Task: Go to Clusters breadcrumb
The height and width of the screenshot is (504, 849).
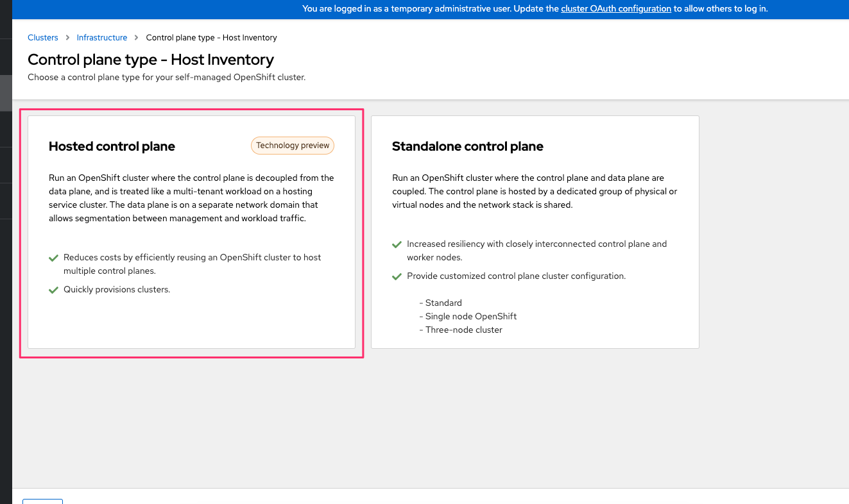Action: coord(43,38)
